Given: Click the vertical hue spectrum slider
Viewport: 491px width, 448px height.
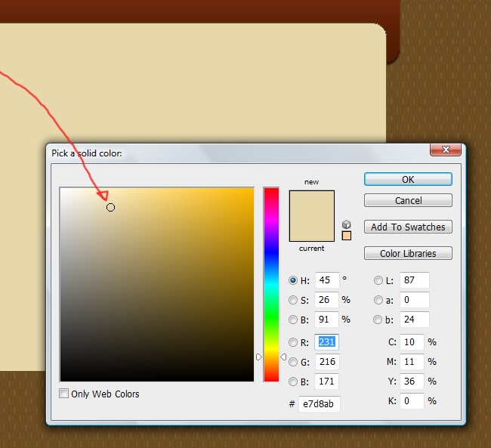Looking at the screenshot, I should 271,285.
